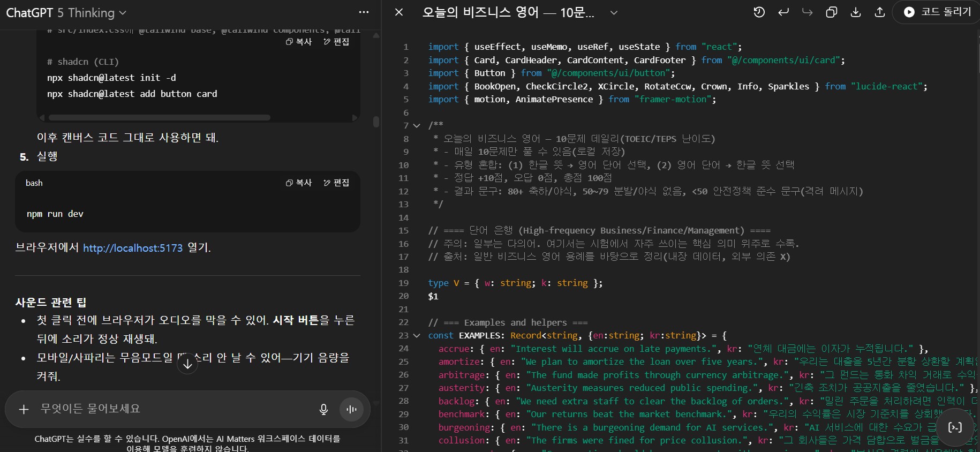The image size is (980, 452).
Task: Start voice mode with the waveform icon
Action: [352, 409]
